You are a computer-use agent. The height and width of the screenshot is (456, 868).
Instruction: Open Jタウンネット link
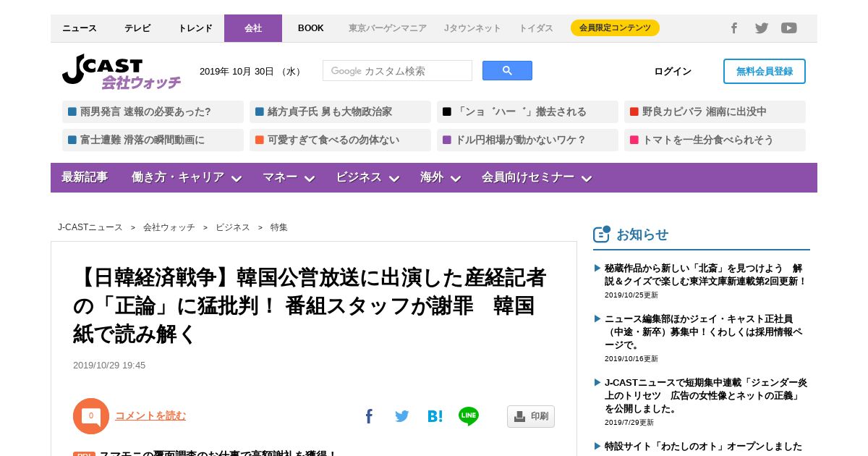coord(472,28)
